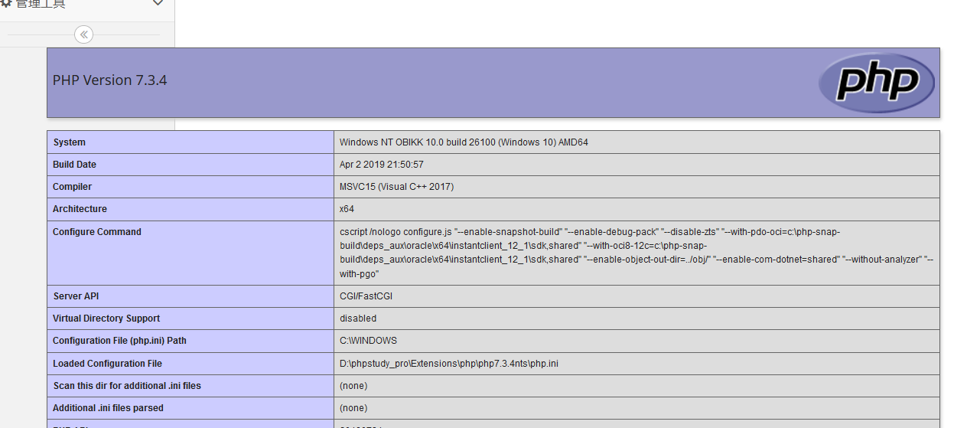The image size is (980, 428).
Task: Expand the 管理工具 menu chevron
Action: tap(158, 4)
